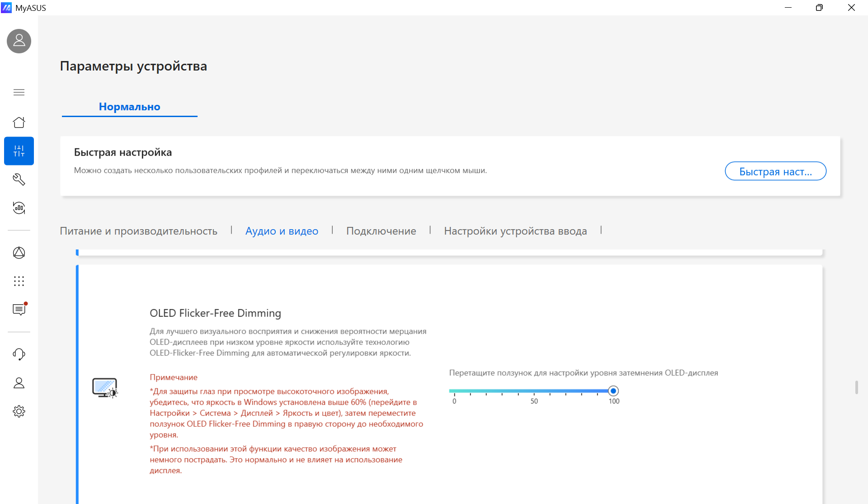Open the settings gear icon in sidebar

[19, 411]
